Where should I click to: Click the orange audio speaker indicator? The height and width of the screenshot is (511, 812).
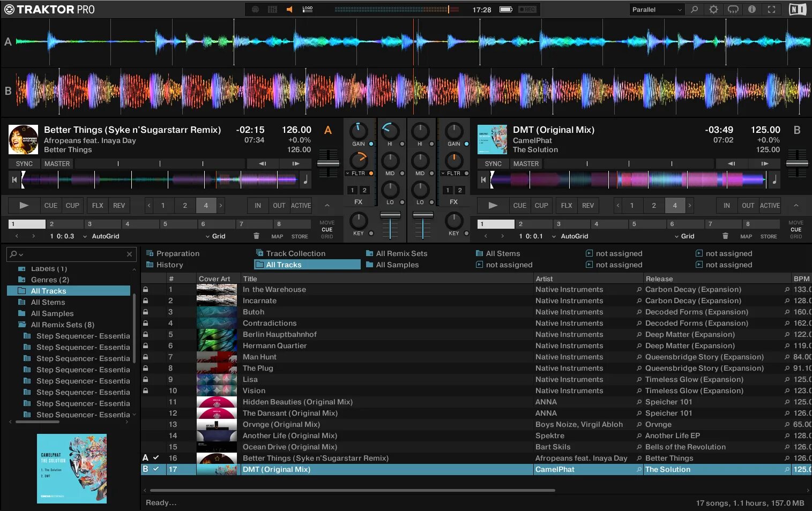289,9
